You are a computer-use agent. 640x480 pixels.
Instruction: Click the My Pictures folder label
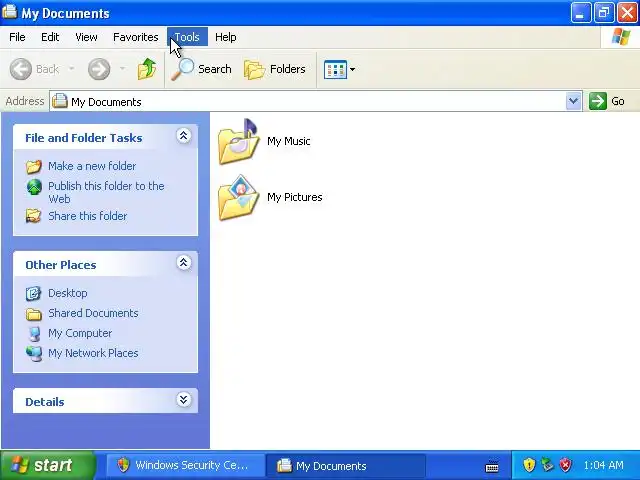pos(295,197)
